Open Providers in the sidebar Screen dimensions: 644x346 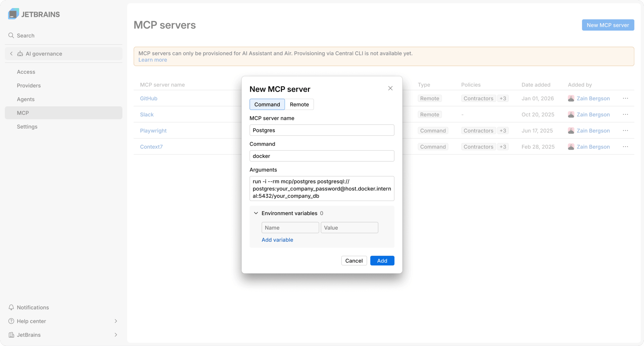[x=63, y=86]
